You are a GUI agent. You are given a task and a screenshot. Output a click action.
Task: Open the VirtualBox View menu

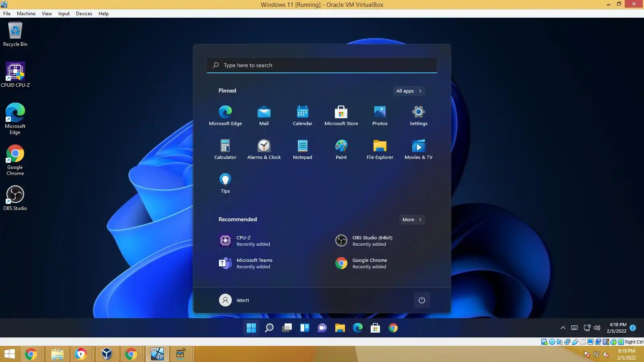coord(47,14)
